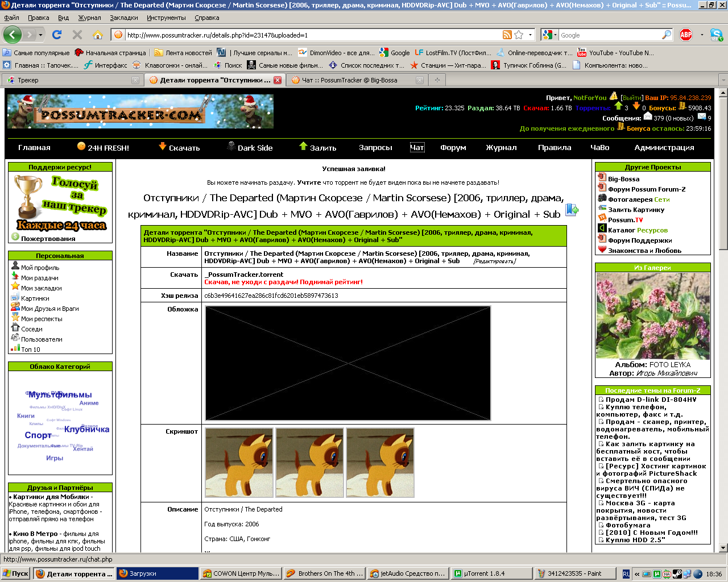Open a new tab with the plus button
Image resolution: width=728 pixels, height=582 pixels.
[437, 80]
